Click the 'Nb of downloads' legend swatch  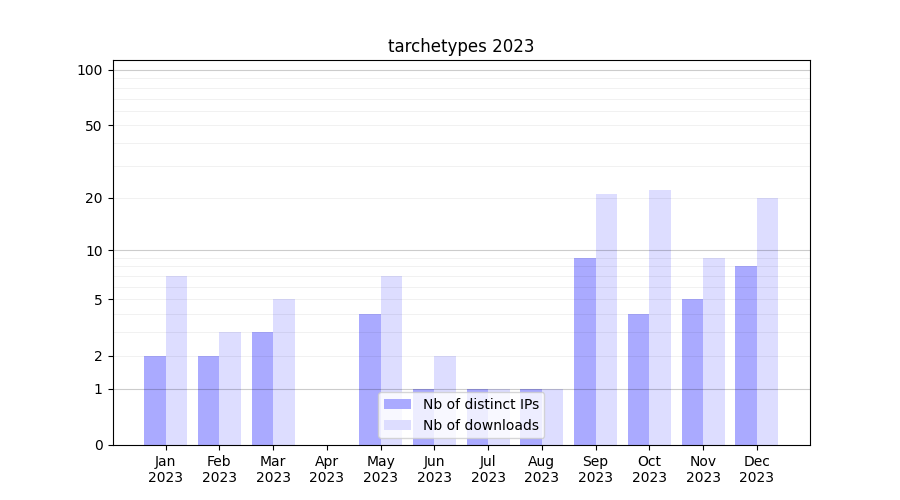point(397,425)
